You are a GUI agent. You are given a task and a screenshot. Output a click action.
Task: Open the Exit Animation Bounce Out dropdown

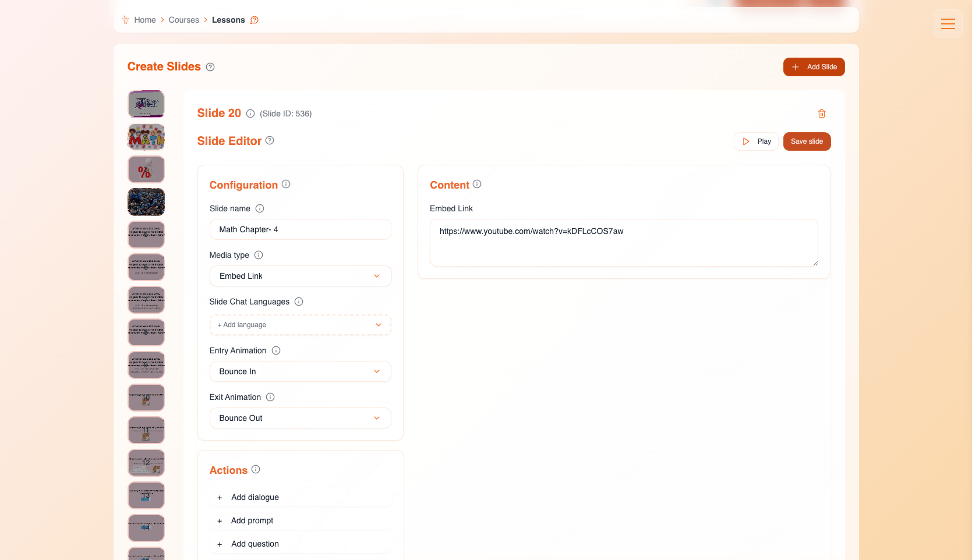[x=301, y=418]
